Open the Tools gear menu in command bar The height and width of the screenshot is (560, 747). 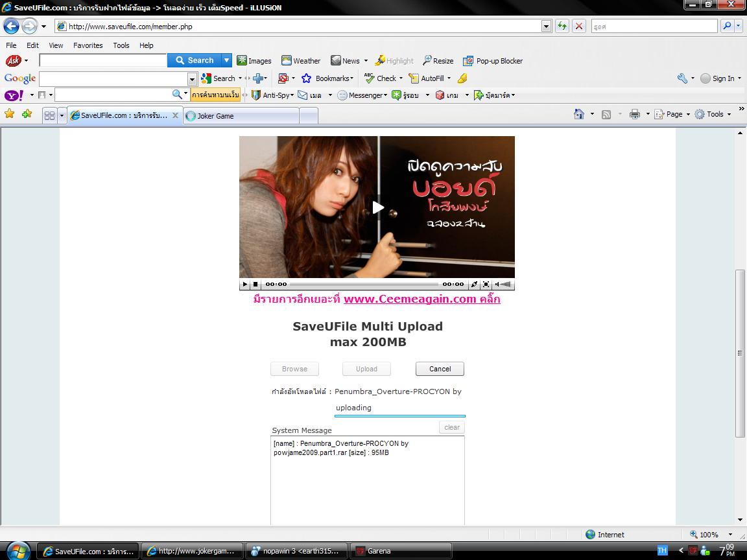coord(713,114)
